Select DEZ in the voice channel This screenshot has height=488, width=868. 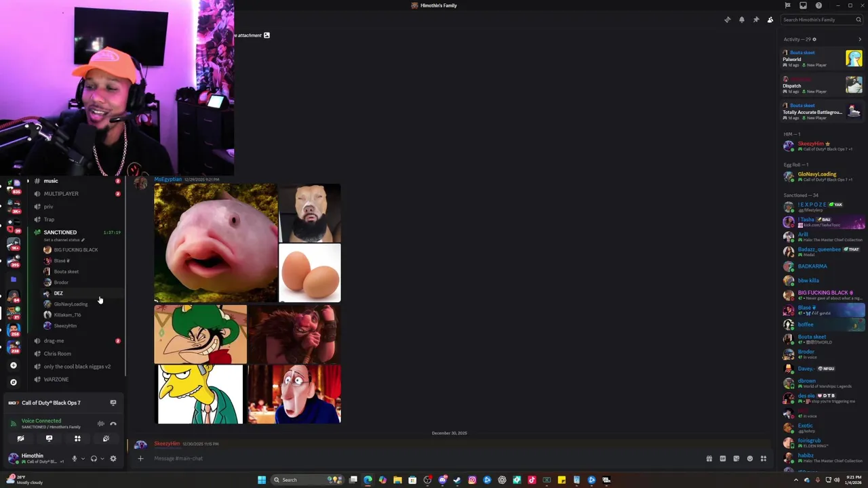(81, 293)
